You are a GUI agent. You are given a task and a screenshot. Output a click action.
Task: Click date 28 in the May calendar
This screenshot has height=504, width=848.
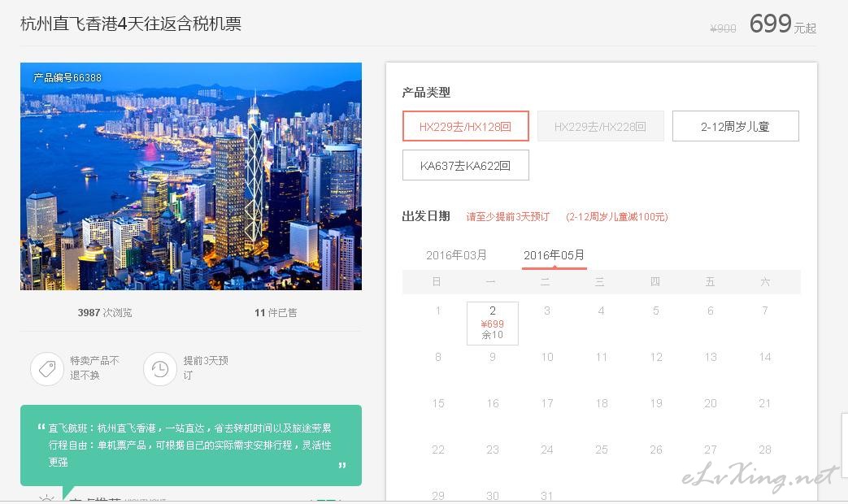[765, 450]
